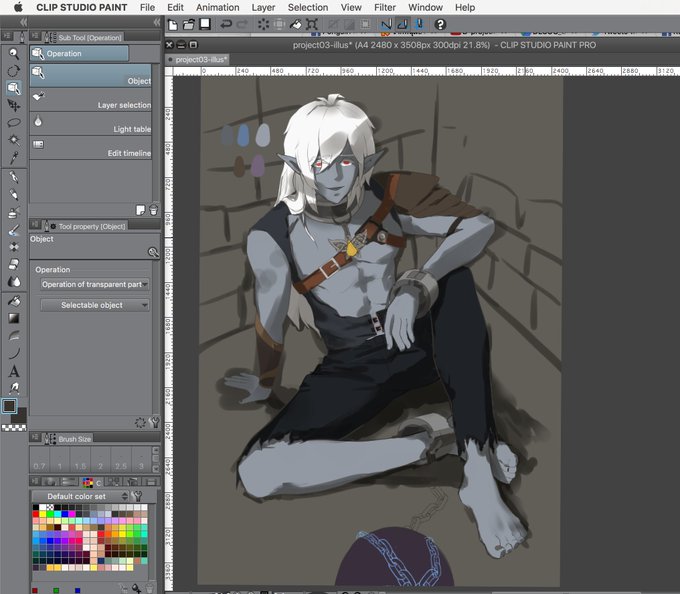
Task: Select the Edit timeline sub tool
Action: tap(91, 148)
